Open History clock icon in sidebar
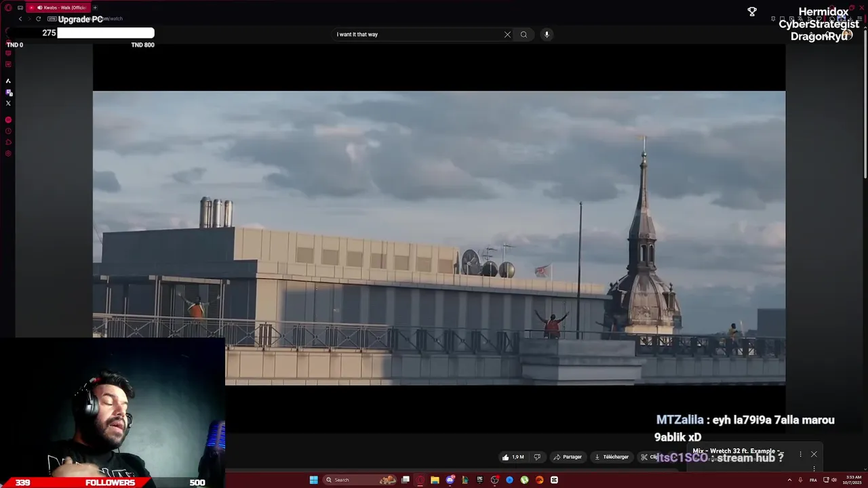The width and height of the screenshot is (868, 488). [x=8, y=131]
